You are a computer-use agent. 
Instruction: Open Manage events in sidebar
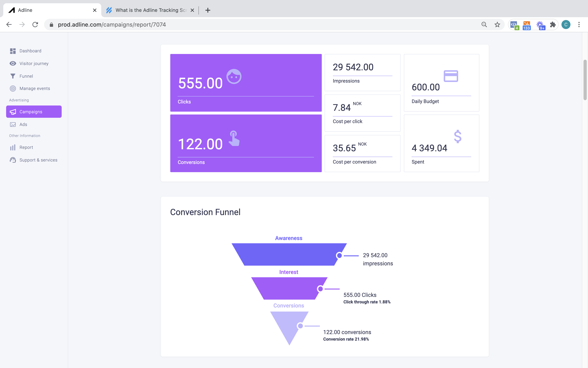point(34,88)
